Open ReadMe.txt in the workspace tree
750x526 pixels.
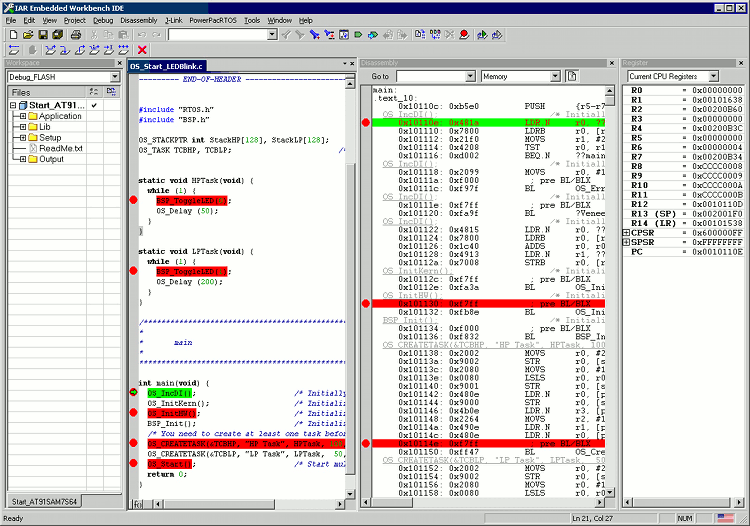point(60,148)
